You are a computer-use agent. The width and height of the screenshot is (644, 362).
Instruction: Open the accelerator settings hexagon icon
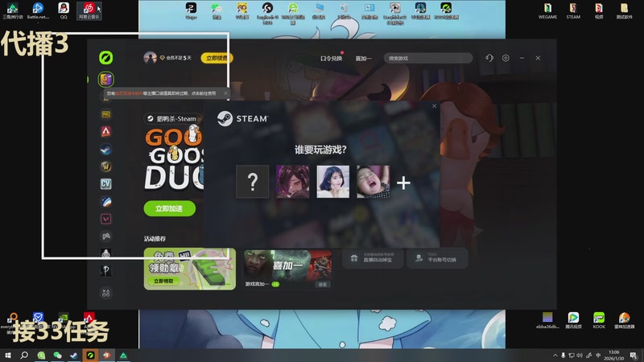point(506,58)
